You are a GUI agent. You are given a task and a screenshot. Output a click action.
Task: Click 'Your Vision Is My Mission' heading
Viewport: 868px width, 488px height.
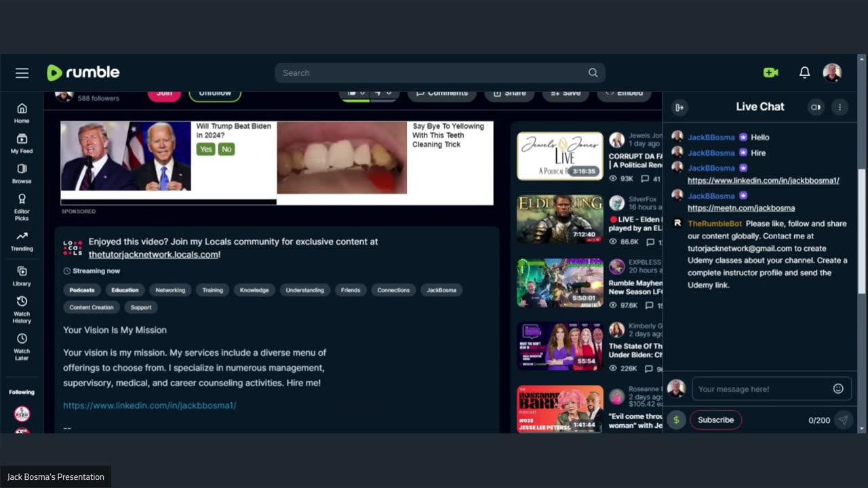click(115, 330)
